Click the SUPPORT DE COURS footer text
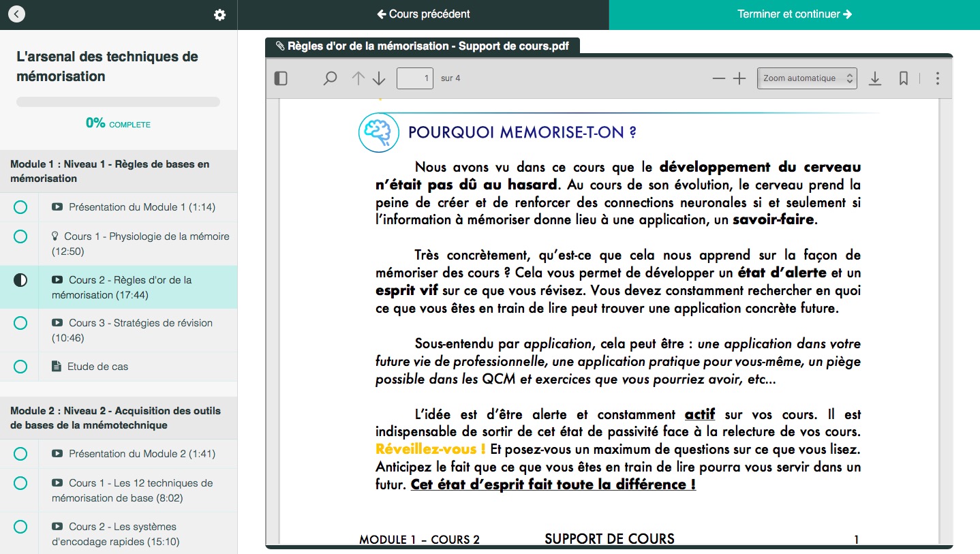 [609, 539]
